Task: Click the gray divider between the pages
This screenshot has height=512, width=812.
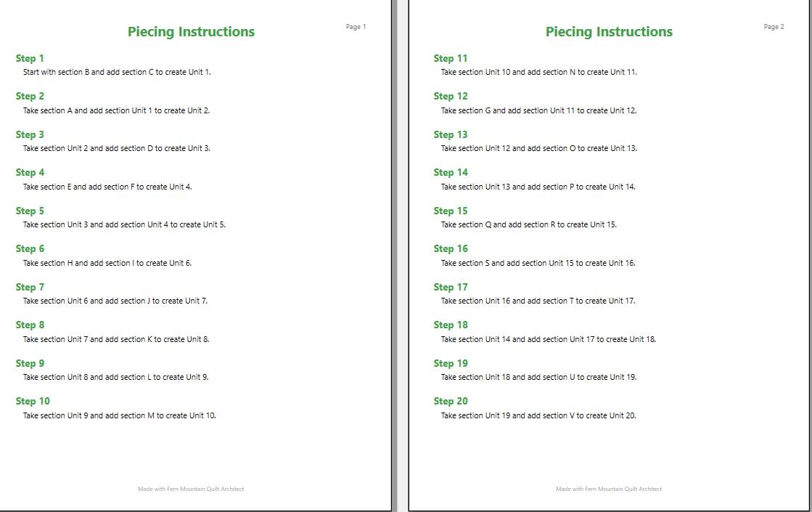Action: click(x=395, y=256)
